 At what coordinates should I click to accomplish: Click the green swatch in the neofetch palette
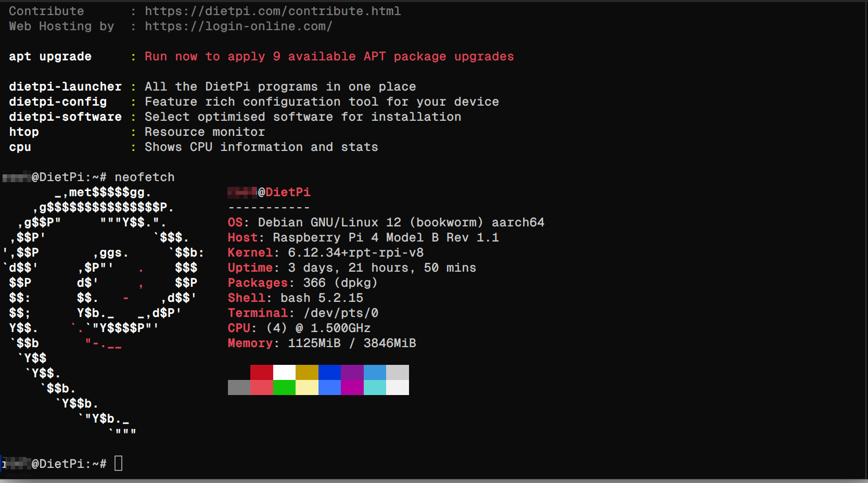coord(284,387)
